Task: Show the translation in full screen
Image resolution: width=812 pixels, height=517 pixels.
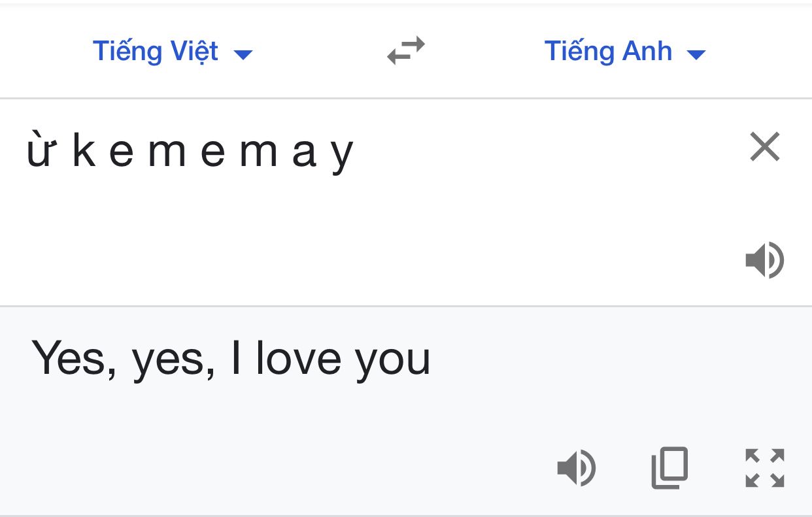Action: [x=765, y=468]
